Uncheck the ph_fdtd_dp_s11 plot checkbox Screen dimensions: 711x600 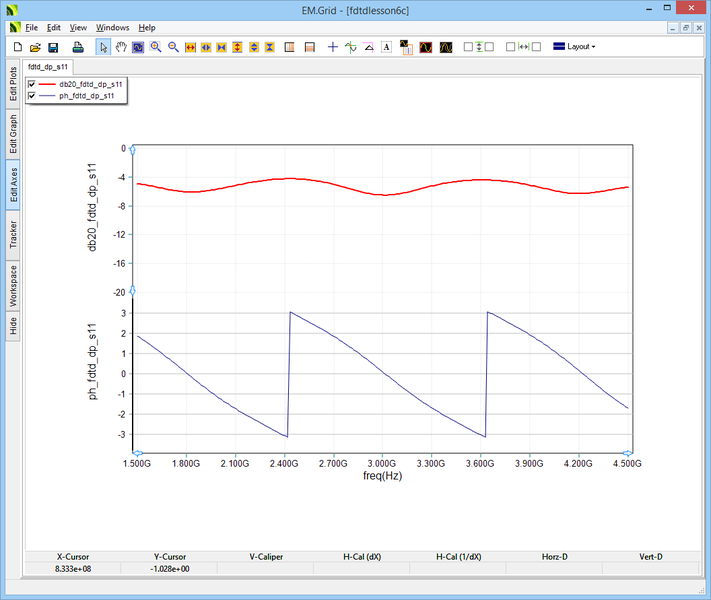click(32, 96)
